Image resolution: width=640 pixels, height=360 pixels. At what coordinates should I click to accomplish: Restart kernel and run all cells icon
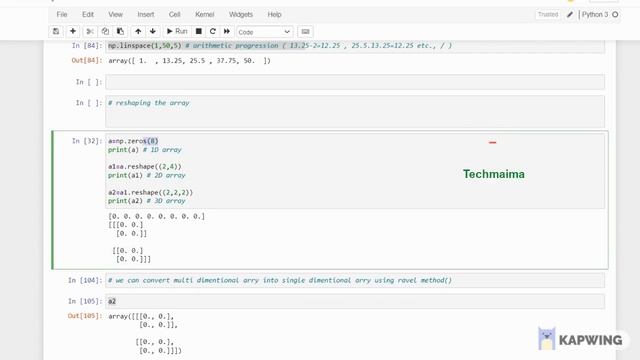coord(227,31)
